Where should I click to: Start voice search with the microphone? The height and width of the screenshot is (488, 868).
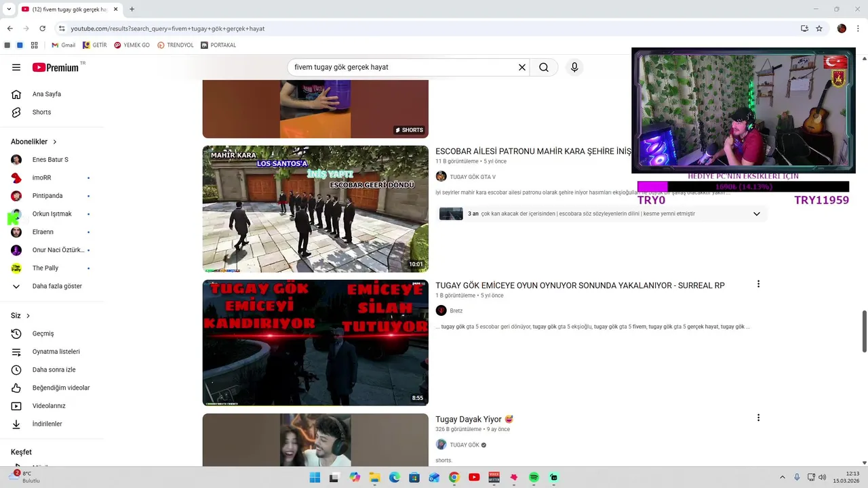(574, 67)
